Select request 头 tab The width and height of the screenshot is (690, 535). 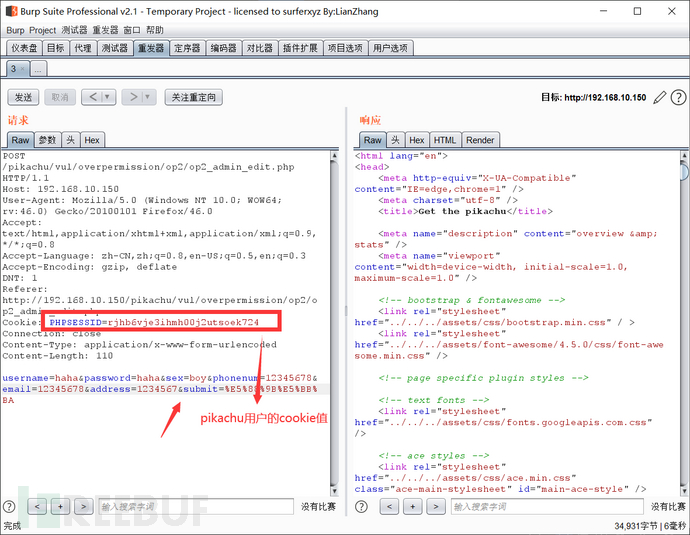point(70,140)
